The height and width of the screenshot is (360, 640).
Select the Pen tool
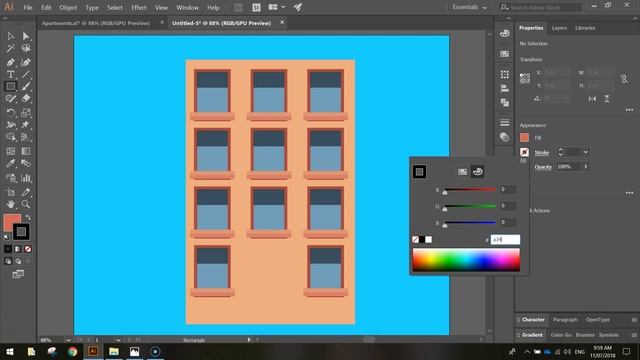(x=11, y=62)
